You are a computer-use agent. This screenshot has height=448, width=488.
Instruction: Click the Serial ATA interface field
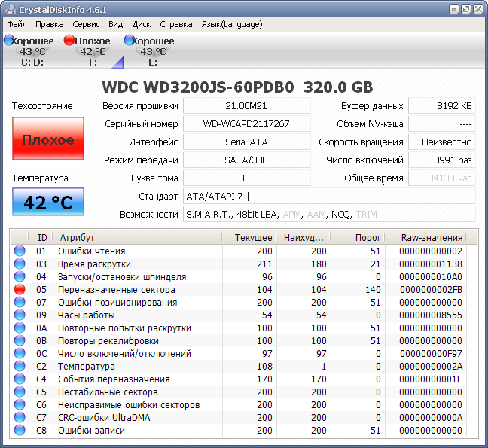click(x=246, y=142)
